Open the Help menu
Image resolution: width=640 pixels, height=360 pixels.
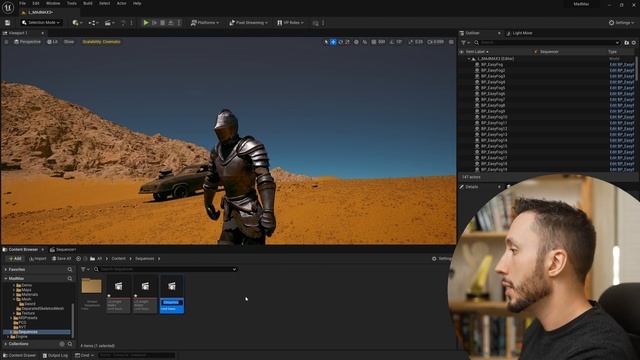pos(137,3)
